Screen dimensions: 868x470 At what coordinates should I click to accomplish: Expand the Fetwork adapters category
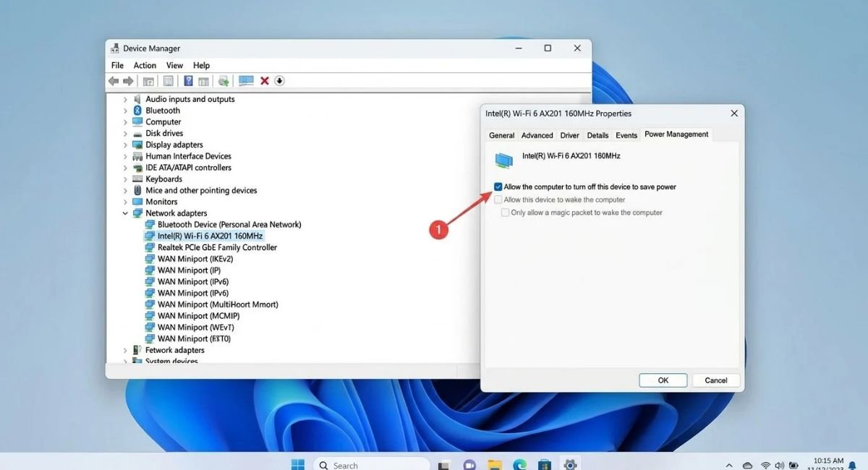pyautogui.click(x=125, y=350)
